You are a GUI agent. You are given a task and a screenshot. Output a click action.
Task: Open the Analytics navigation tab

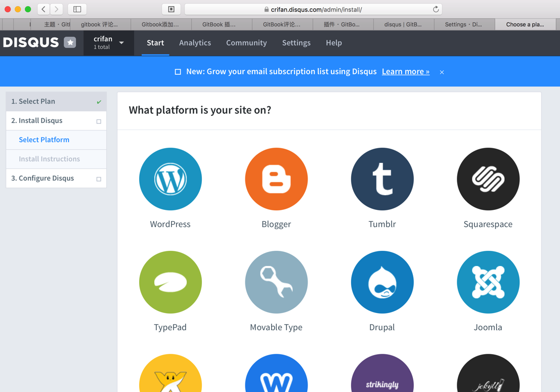195,43
